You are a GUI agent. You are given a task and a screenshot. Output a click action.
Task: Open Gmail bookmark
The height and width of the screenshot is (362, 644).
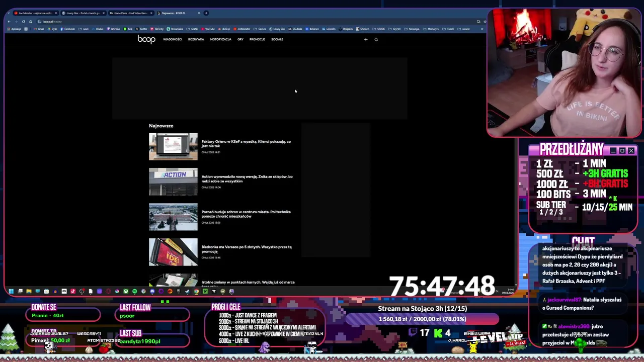click(39, 29)
